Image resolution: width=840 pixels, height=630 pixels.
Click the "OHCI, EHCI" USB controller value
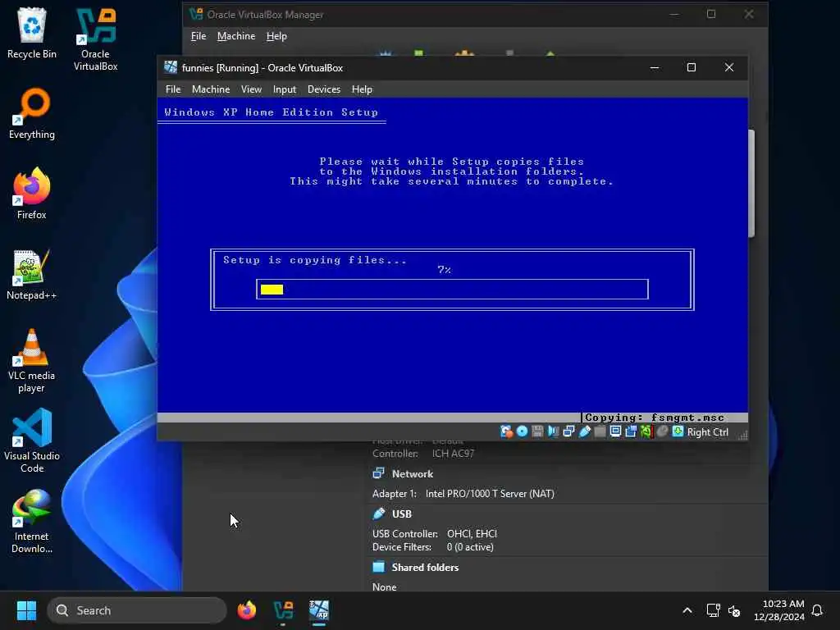pyautogui.click(x=472, y=534)
